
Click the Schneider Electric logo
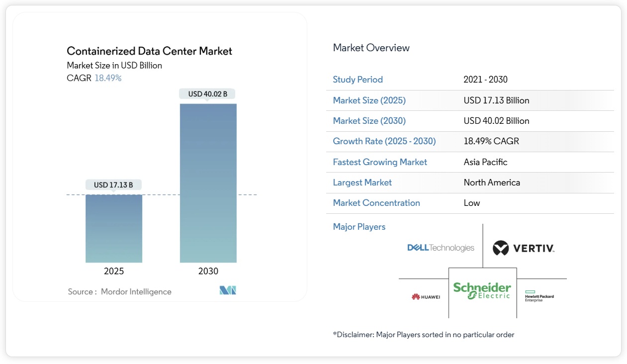482,291
